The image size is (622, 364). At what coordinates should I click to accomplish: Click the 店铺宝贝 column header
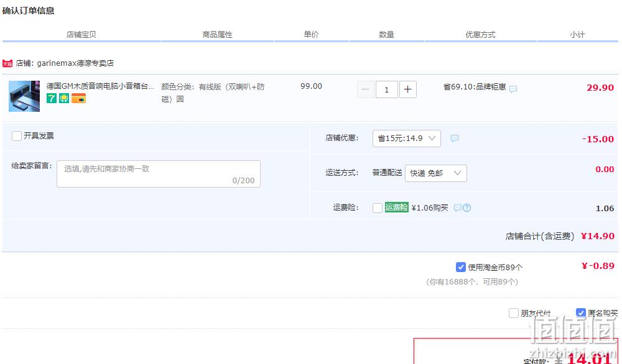[x=81, y=34]
